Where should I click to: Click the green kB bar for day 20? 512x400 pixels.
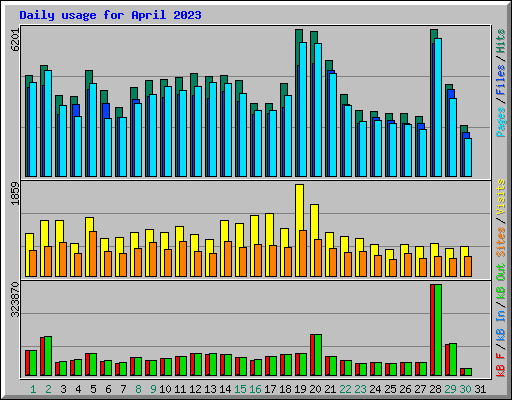[318, 355]
